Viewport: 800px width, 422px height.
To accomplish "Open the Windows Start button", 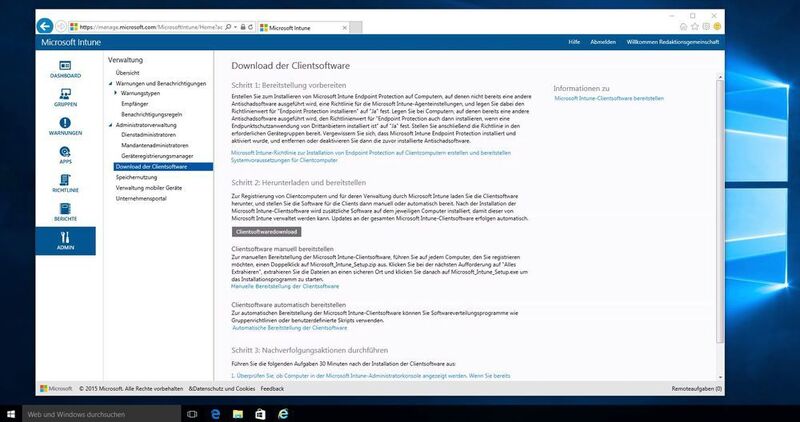I will tap(11, 414).
